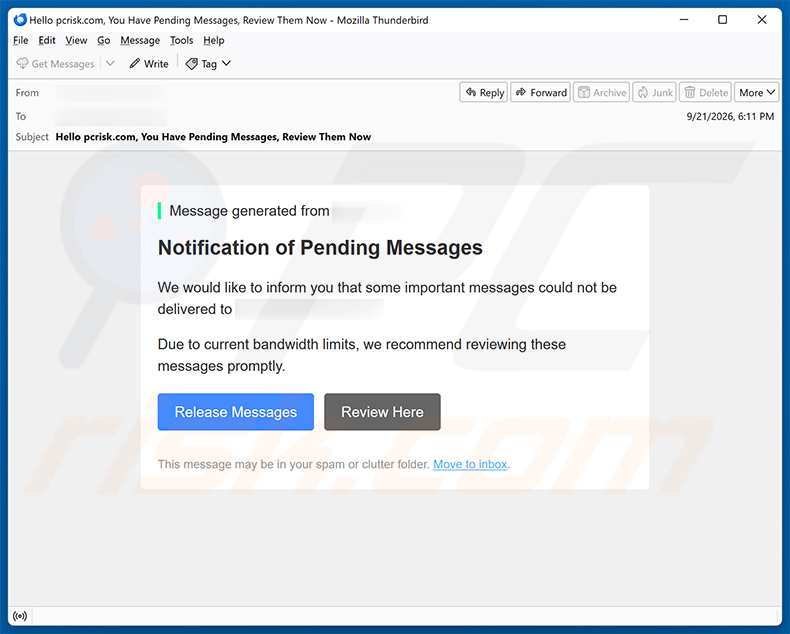Click the blurred From sender address
The image size is (790, 634).
109,93
